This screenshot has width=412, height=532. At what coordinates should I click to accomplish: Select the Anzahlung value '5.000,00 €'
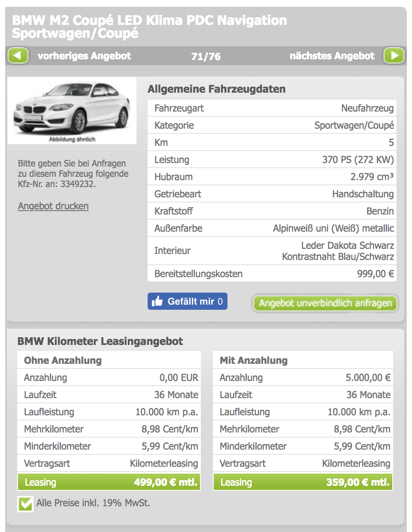[368, 378]
